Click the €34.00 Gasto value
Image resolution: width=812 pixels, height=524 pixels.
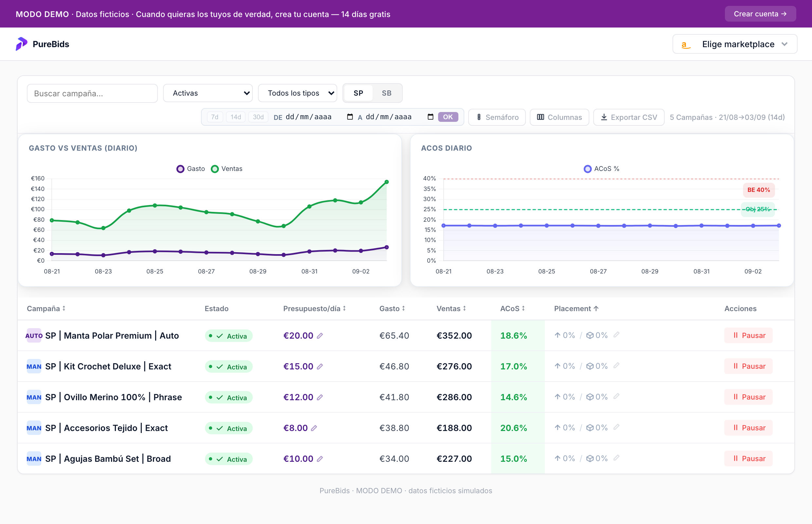click(394, 459)
